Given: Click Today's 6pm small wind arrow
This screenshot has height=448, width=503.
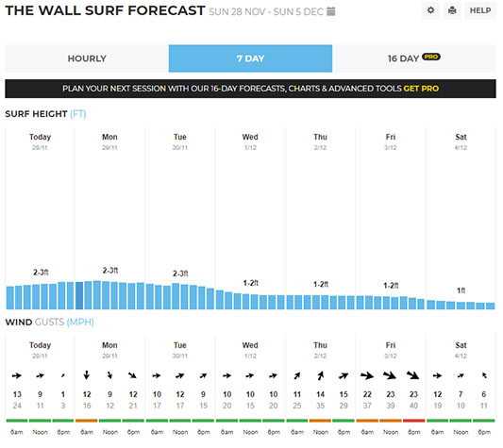Looking at the screenshot, I should pyautogui.click(x=63, y=375).
